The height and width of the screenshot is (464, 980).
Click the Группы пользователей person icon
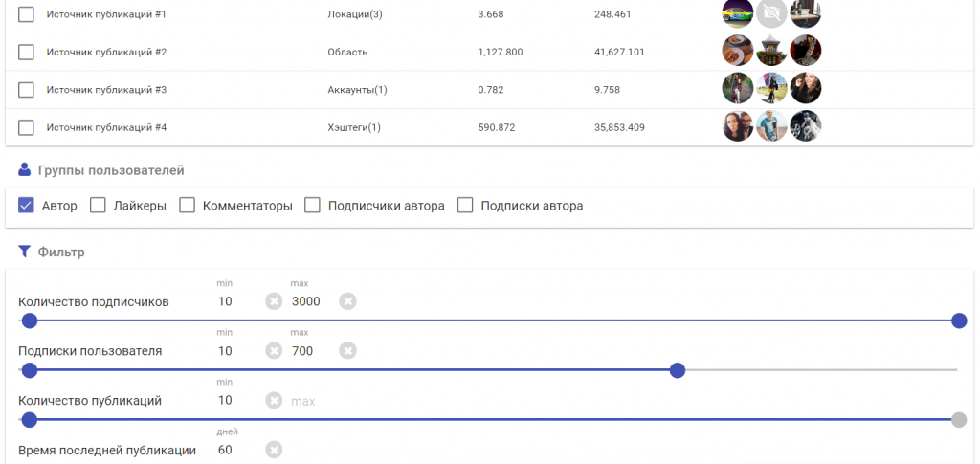coord(24,170)
